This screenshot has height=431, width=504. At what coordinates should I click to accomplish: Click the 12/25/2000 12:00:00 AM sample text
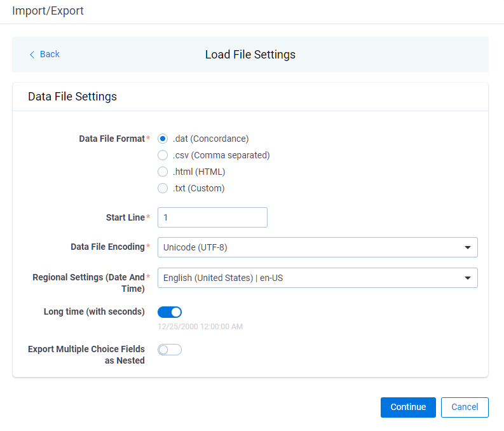pos(200,327)
